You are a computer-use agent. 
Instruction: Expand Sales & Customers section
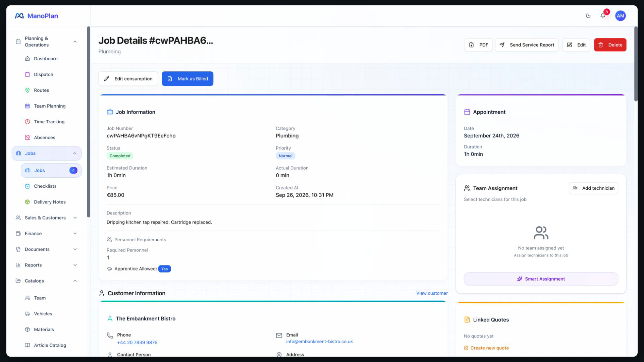[47, 218]
